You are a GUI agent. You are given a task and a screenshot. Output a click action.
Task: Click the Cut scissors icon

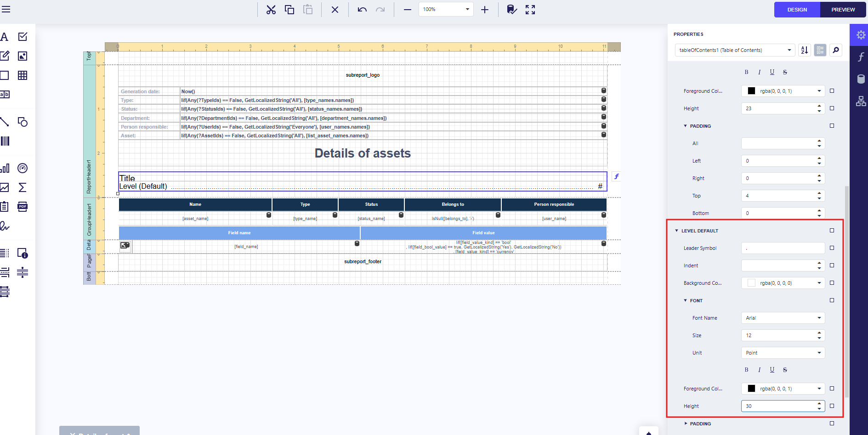coord(271,10)
